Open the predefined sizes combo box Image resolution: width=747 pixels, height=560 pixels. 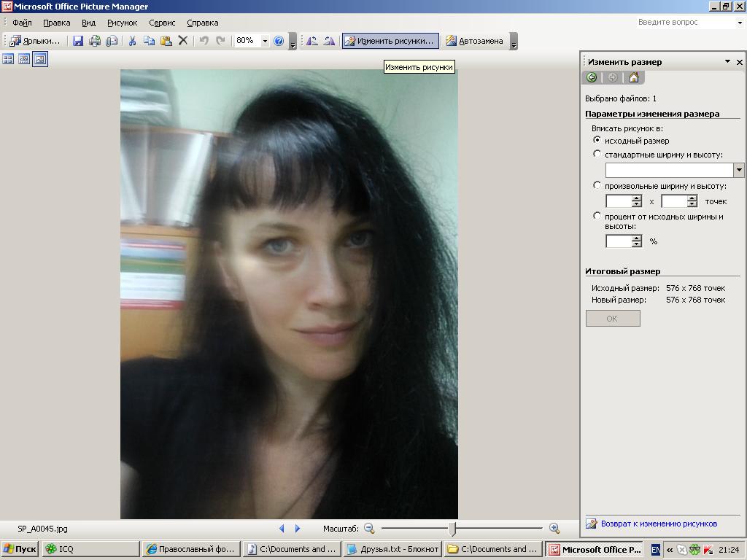click(x=738, y=170)
